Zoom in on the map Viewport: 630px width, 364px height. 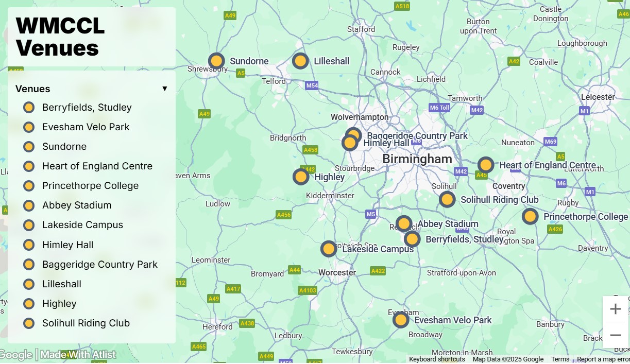pos(616,309)
